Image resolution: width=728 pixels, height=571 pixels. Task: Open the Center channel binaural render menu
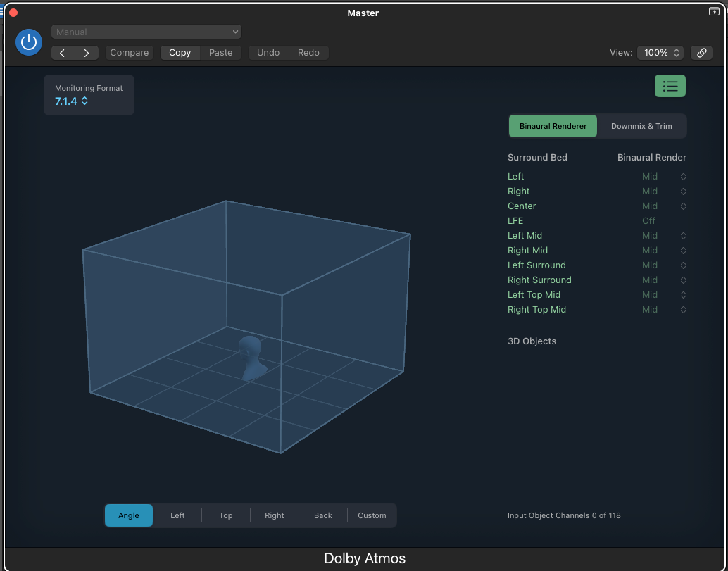pyautogui.click(x=664, y=206)
